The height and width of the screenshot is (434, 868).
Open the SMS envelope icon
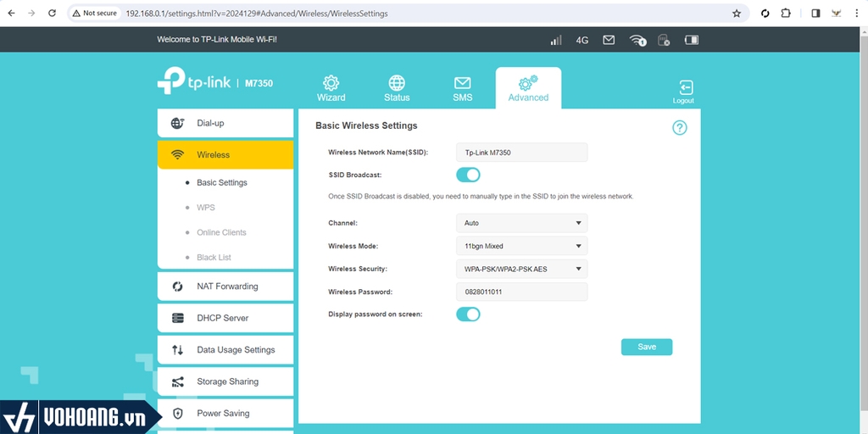462,83
